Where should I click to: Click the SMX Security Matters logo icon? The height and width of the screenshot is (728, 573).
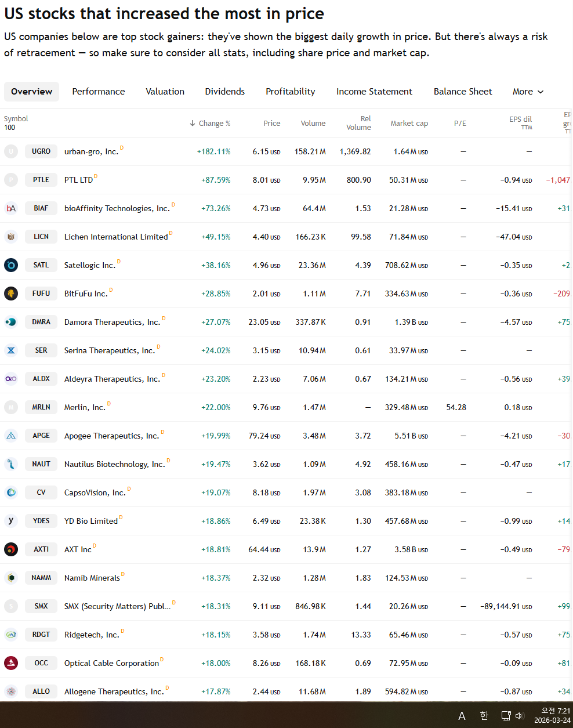point(11,606)
